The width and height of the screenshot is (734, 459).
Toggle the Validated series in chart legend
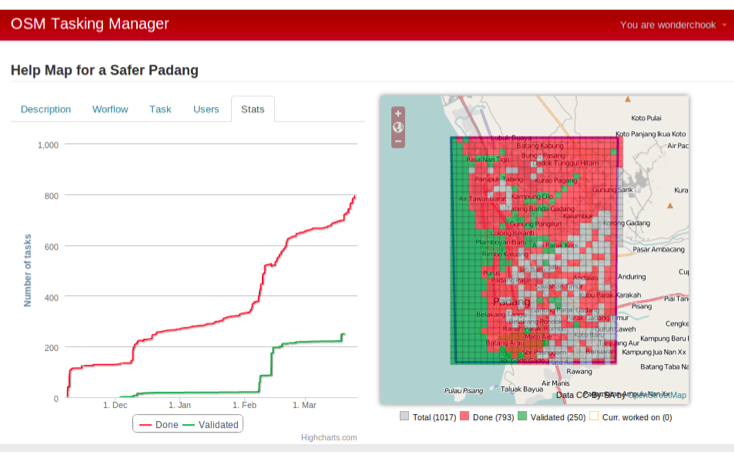[210, 424]
